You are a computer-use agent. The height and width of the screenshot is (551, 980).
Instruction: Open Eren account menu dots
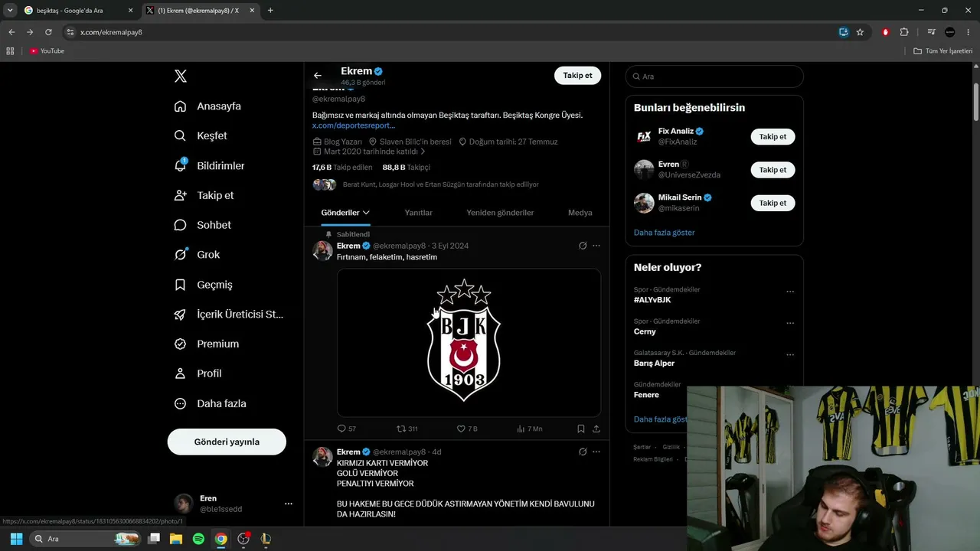coord(289,504)
